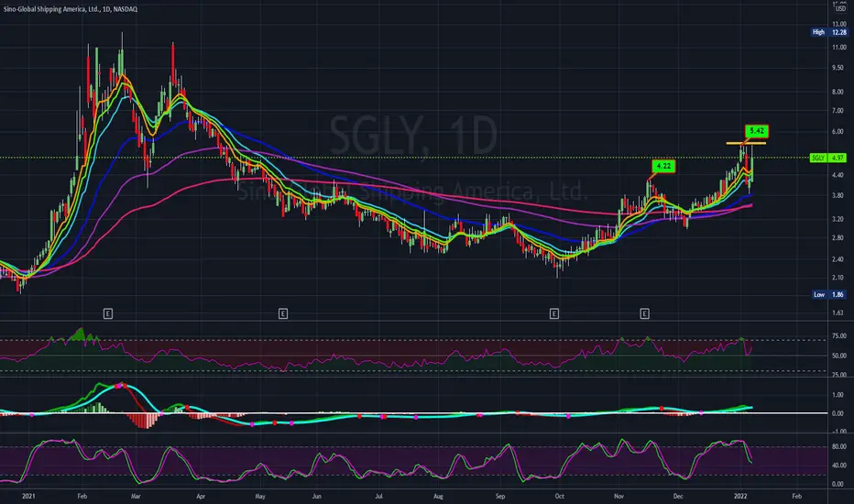The width and height of the screenshot is (854, 504).
Task: Click the Jun label on the time axis
Action: click(x=316, y=497)
